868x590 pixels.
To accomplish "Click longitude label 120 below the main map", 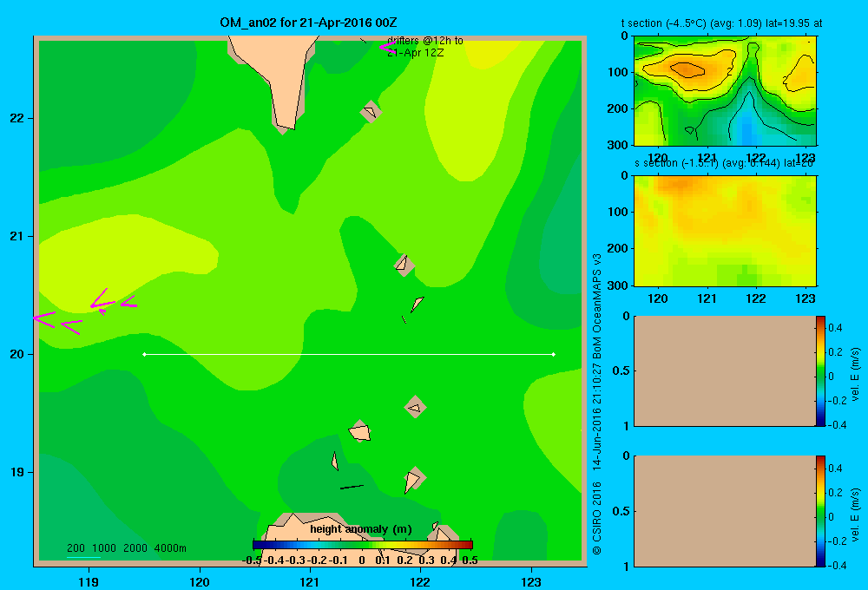I will (200, 581).
